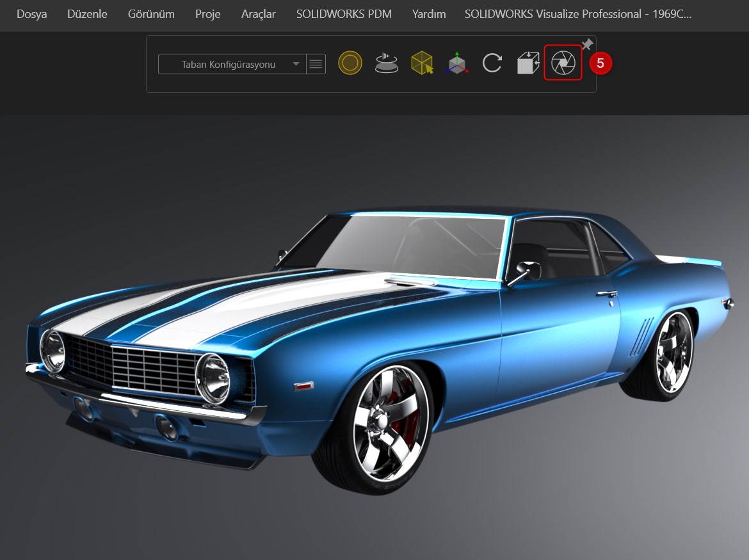Viewport: 749px width, 560px height.
Task: Open the Düzenle menu
Action: (87, 14)
